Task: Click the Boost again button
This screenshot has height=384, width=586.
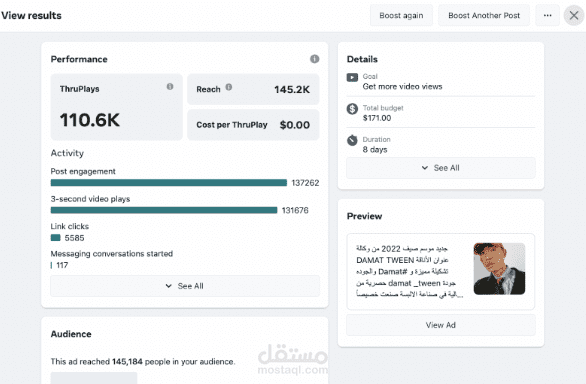Action: [401, 15]
